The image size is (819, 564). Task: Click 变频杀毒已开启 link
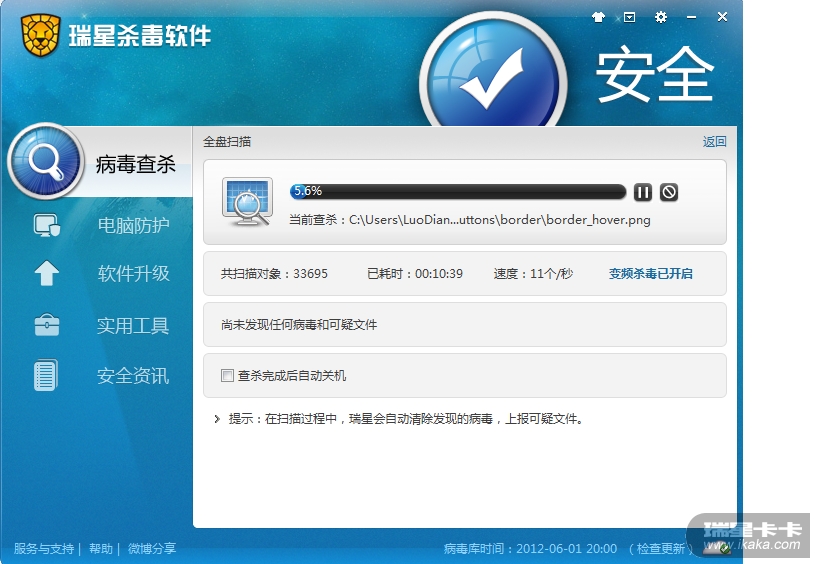650,274
